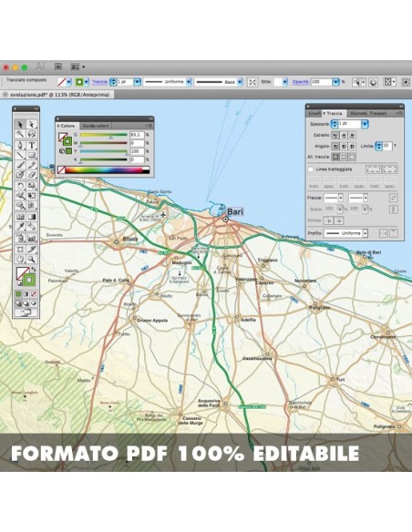This screenshot has width=412, height=532.
Task: Choose the round cap Estremi option
Action: [x=344, y=135]
